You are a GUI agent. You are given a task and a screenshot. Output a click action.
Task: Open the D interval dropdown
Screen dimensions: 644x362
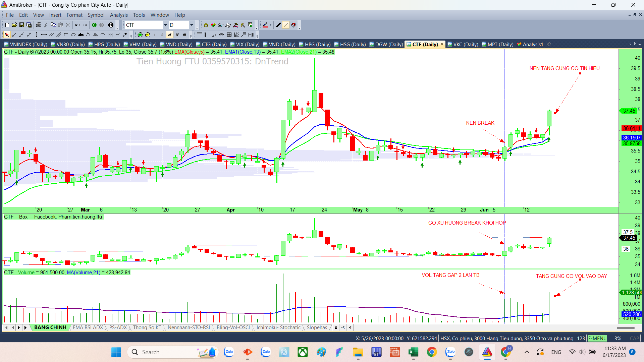coord(192,25)
